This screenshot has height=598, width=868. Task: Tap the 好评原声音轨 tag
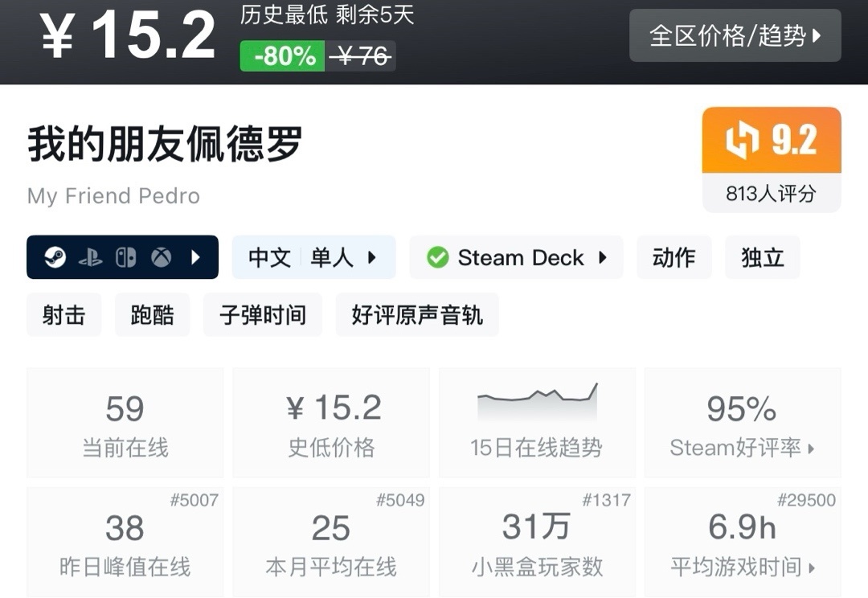coord(417,315)
